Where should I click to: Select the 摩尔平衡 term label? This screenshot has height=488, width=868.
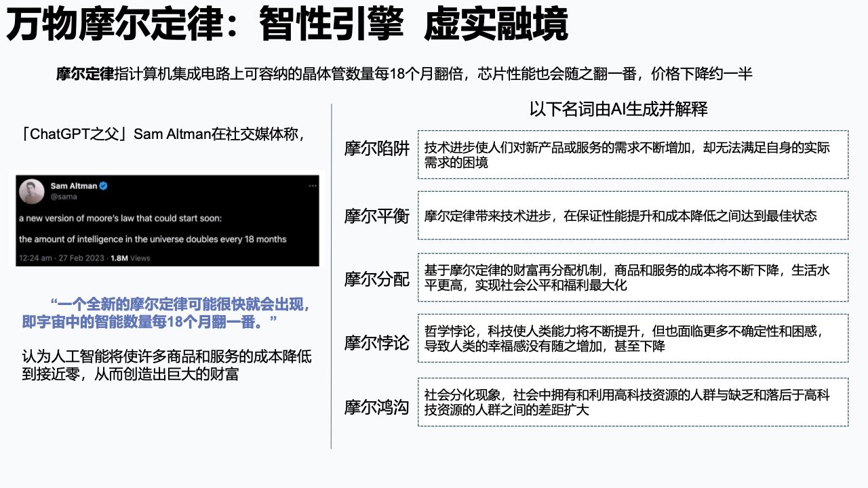(377, 216)
